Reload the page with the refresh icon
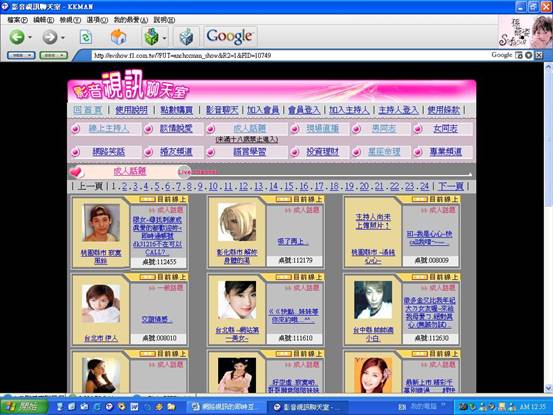The height and width of the screenshot is (415, 553). [x=86, y=37]
